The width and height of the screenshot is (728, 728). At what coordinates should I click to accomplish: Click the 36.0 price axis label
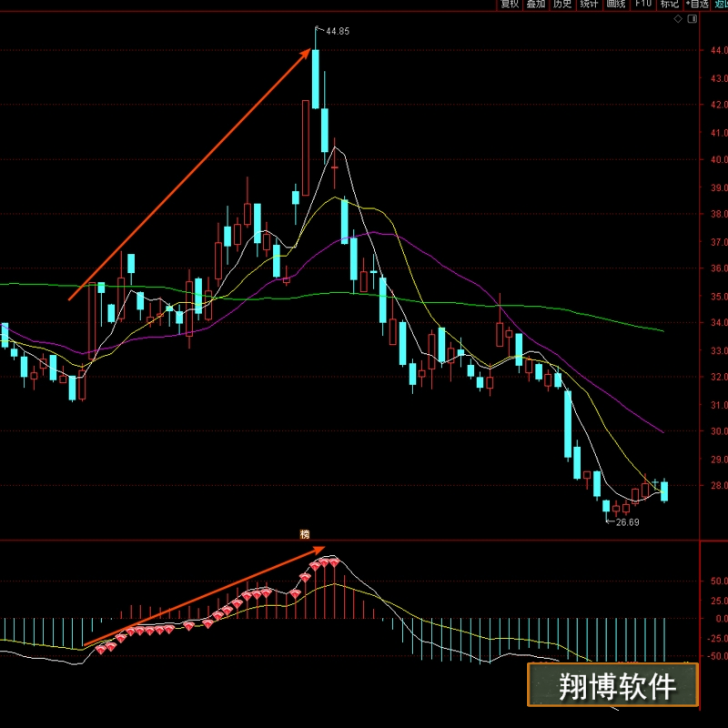(x=719, y=268)
